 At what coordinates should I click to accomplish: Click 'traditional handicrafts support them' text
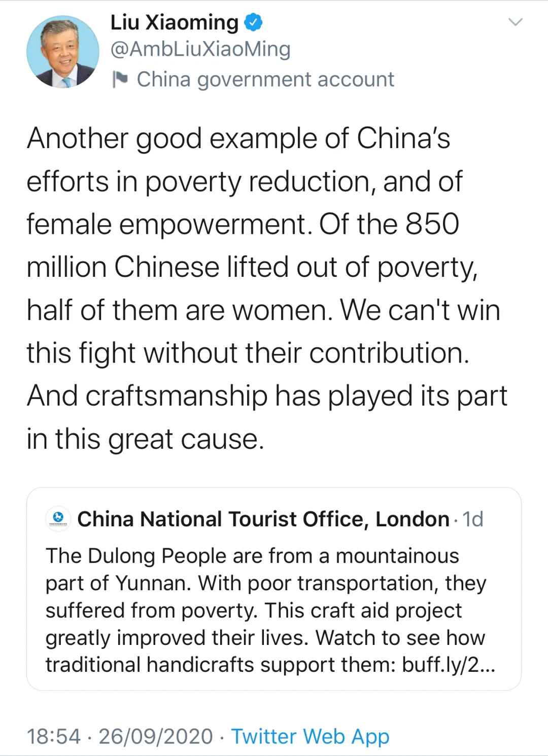(221, 665)
